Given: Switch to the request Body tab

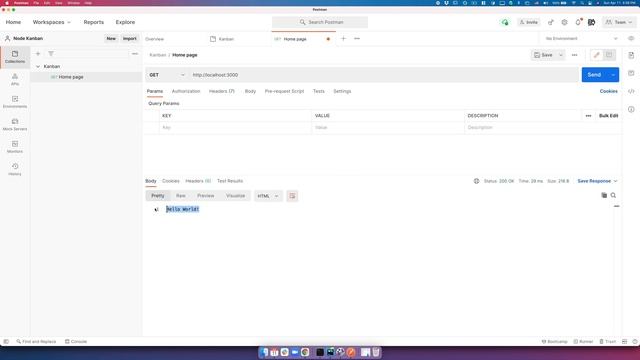Looking at the screenshot, I should click(250, 91).
